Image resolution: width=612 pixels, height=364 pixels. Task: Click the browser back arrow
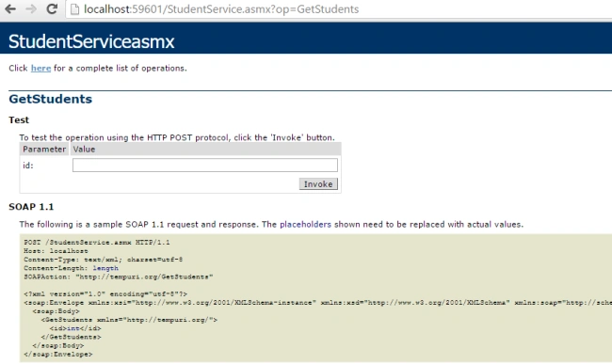[x=10, y=8]
